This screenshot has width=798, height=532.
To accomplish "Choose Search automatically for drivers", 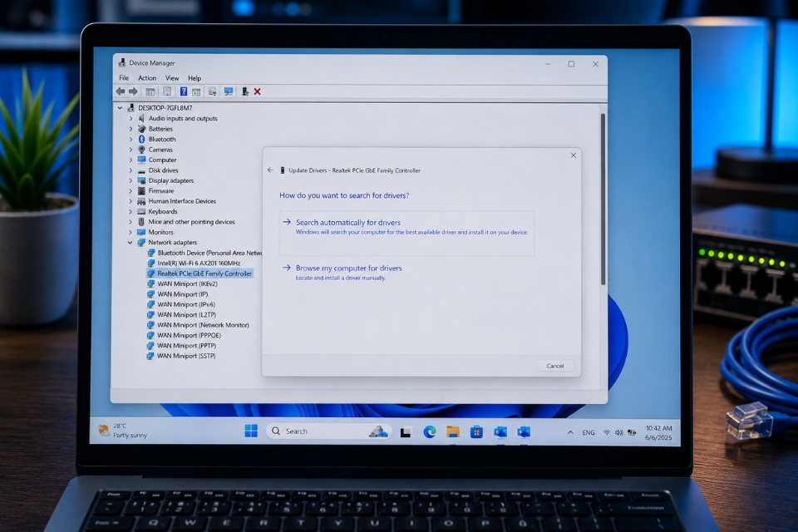I will (x=406, y=233).
